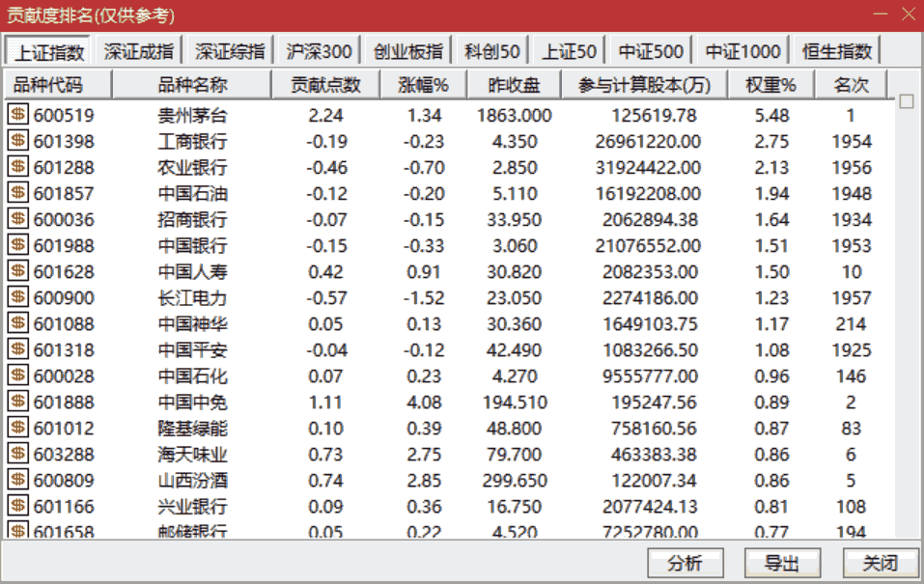Click the stock icon beside 601857
The height and width of the screenshot is (584, 924).
[17, 192]
